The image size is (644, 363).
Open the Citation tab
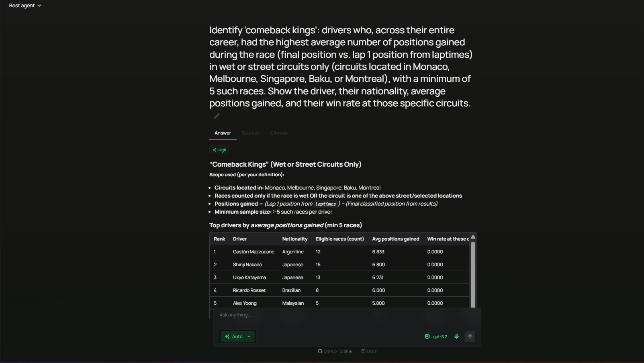point(279,133)
